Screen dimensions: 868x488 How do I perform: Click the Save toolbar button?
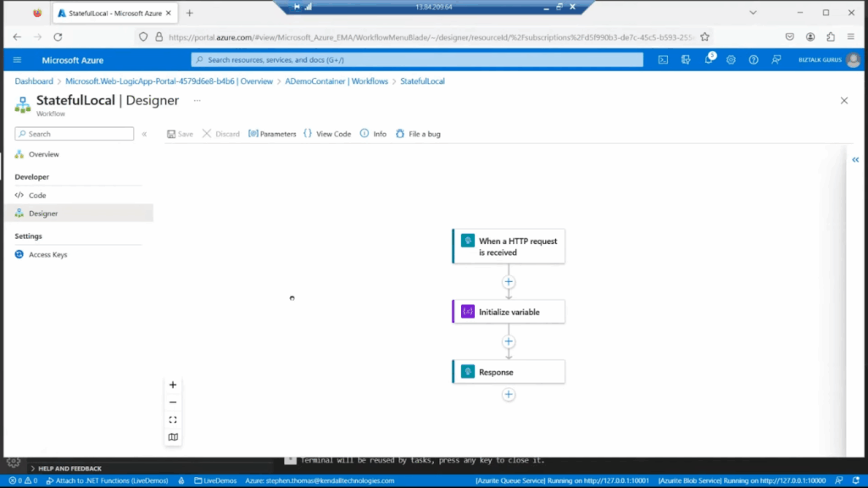pos(180,134)
